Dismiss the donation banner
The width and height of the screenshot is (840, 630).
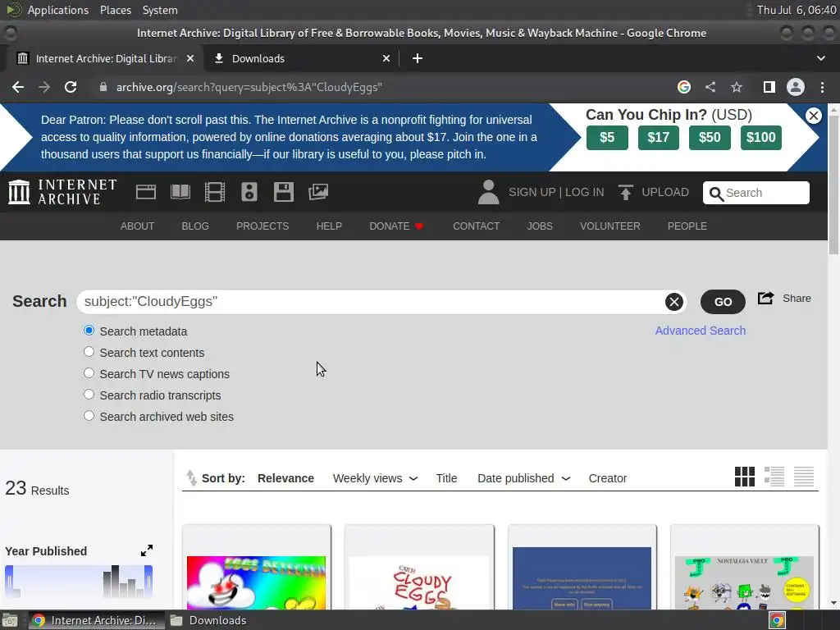coord(813,115)
